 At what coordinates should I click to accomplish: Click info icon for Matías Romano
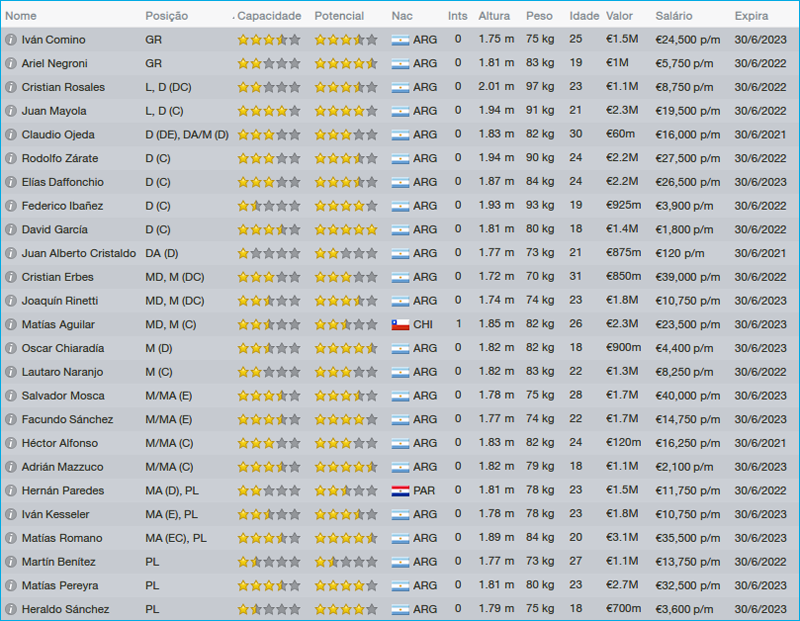(11, 539)
